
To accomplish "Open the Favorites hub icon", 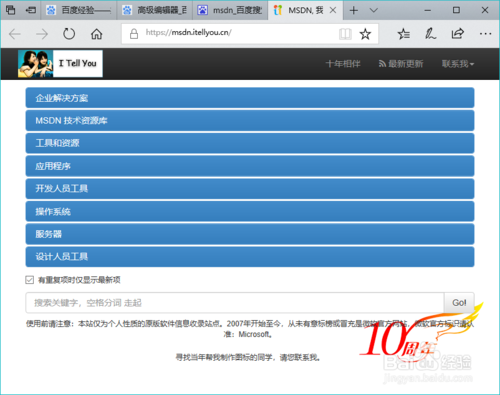I will 404,34.
